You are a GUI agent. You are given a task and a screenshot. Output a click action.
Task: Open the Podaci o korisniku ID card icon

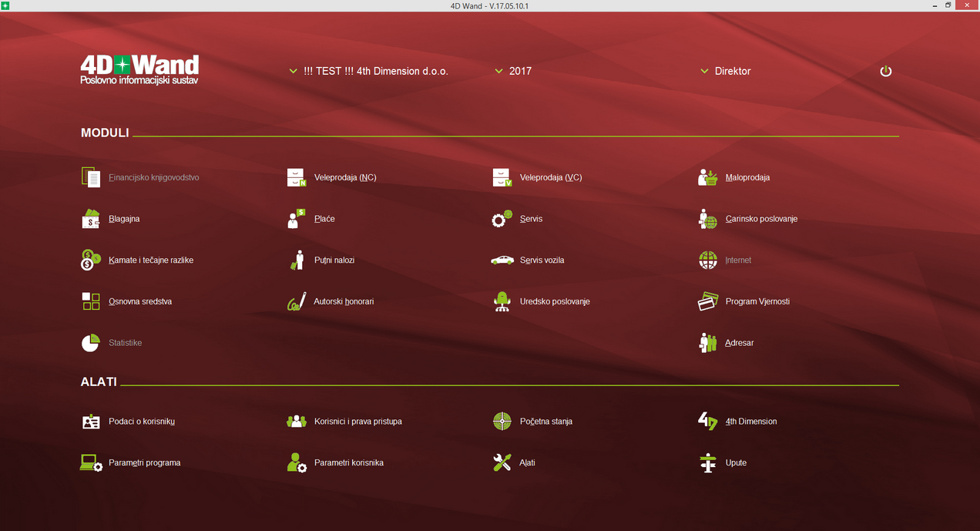(91, 422)
